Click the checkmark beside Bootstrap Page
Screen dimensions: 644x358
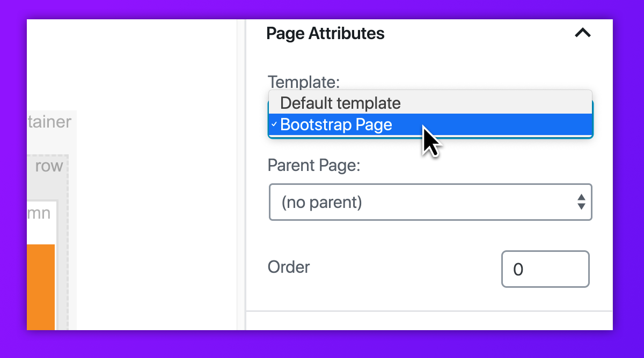(274, 125)
